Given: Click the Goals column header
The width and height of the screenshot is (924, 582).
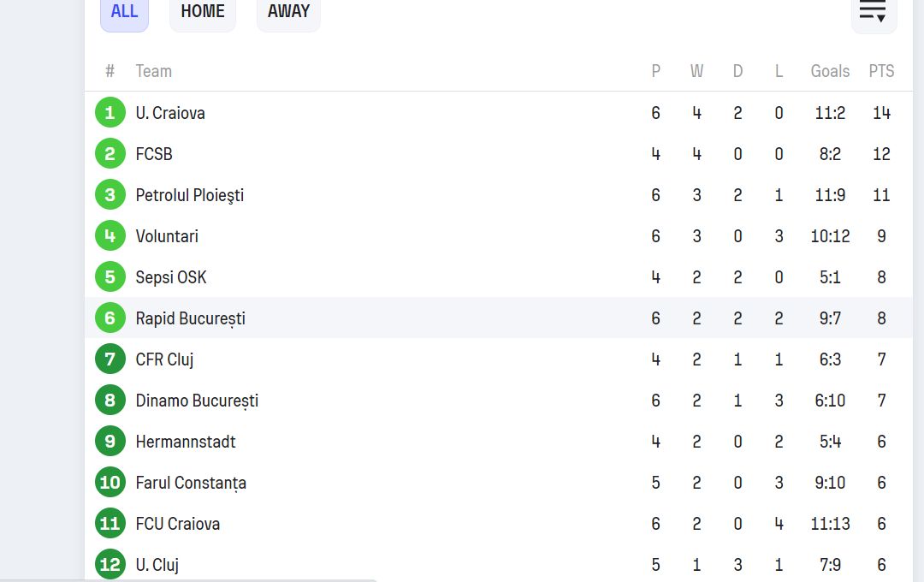Looking at the screenshot, I should [x=830, y=71].
